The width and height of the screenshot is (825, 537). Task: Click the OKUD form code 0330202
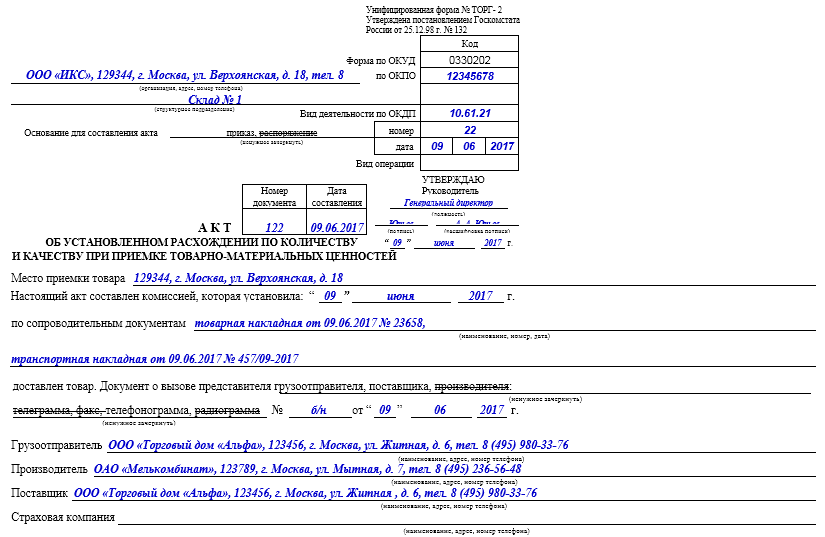click(469, 60)
